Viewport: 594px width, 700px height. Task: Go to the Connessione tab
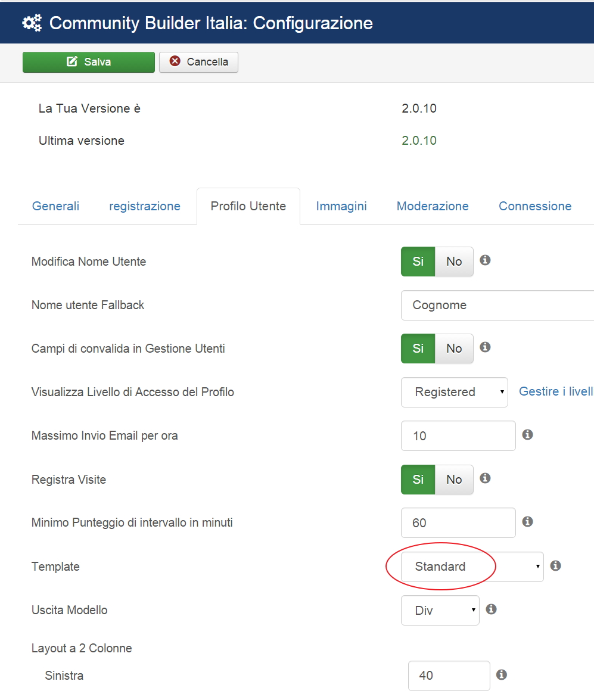[535, 206]
